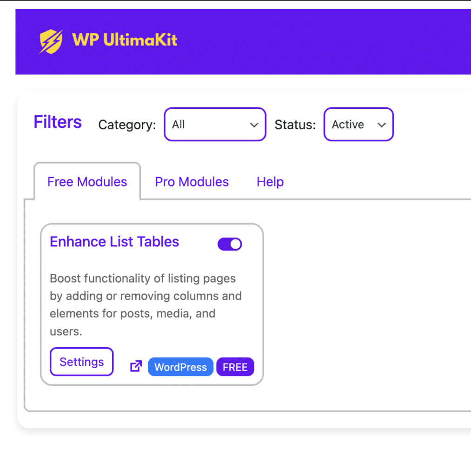Click the 'Boost functionality of listing pages' description
Image resolution: width=471 pixels, height=476 pixels.
point(146,304)
